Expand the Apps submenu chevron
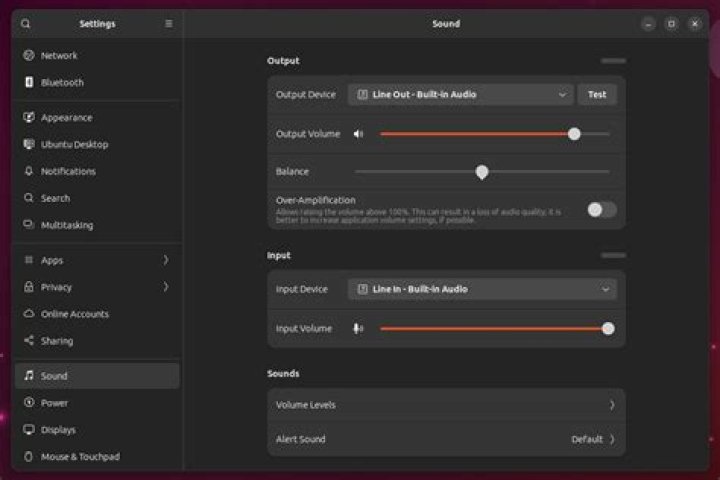 166,260
